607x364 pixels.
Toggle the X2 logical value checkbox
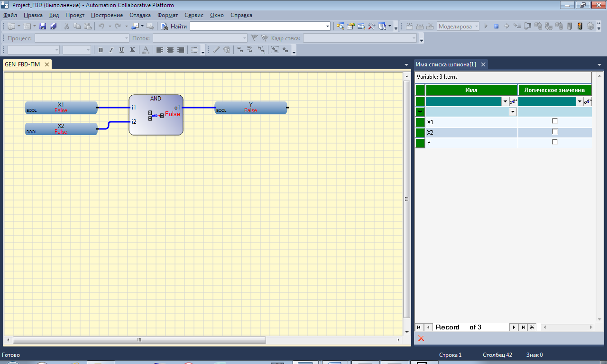(x=555, y=132)
